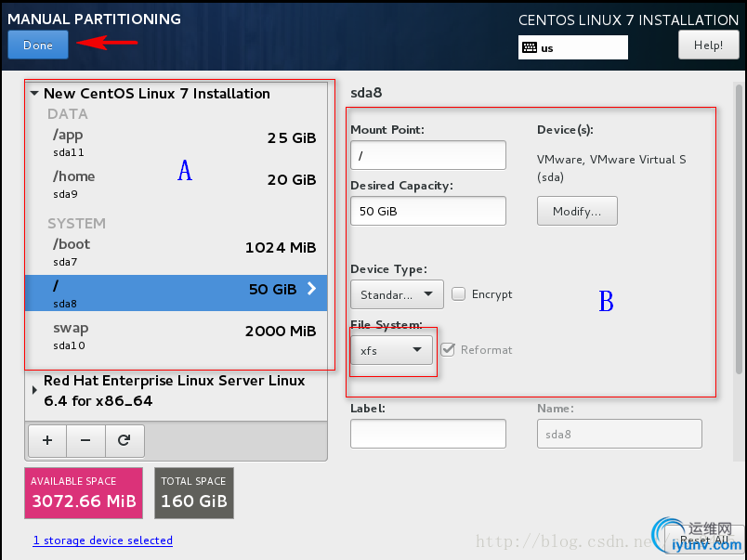Click the DATA section heading
The width and height of the screenshot is (747, 560).
(68, 114)
